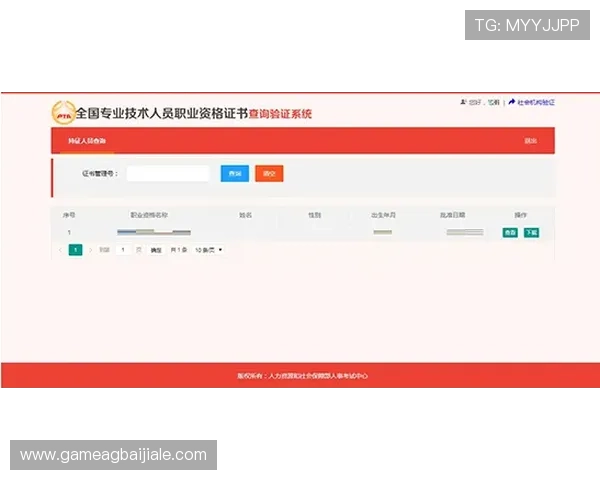The width and height of the screenshot is (600, 480).
Task: Click the green 查看 view button
Action: coord(510,232)
